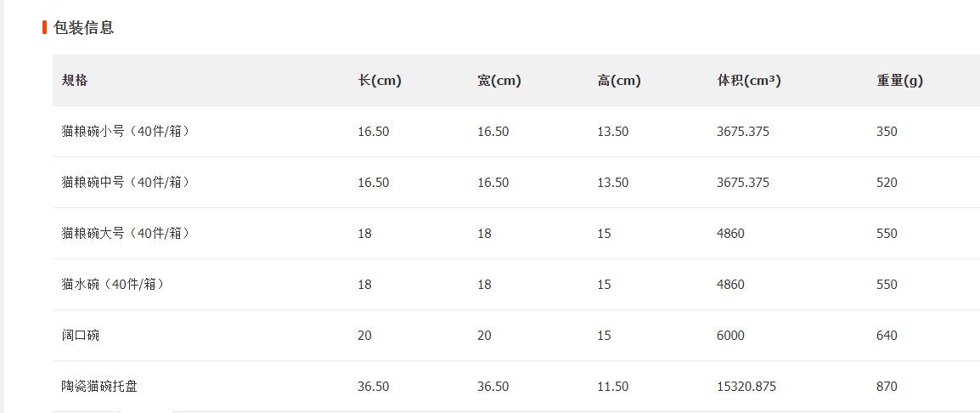Screen dimensions: 980x413
Task: Select the 陶瓷猫碗托盘 row label
Action: pyautogui.click(x=99, y=387)
